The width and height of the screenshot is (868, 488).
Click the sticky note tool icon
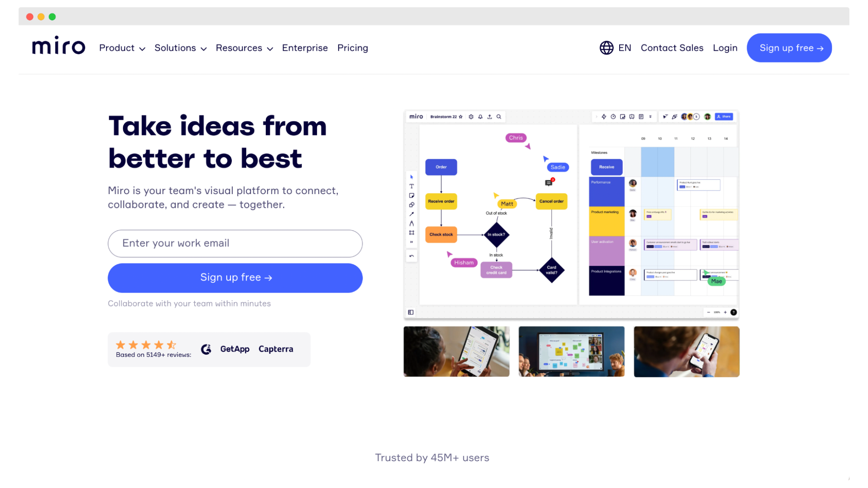pos(412,195)
